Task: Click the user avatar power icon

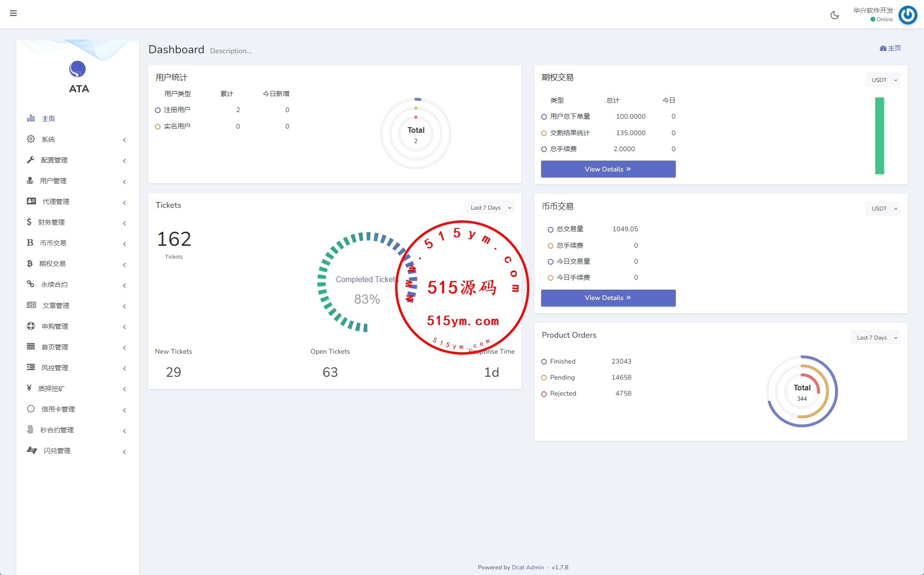Action: [x=908, y=15]
